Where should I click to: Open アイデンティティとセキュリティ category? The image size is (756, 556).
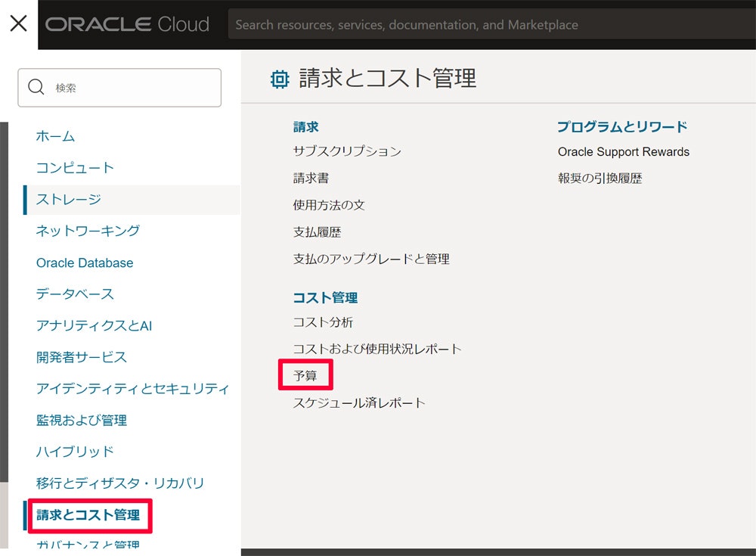[132, 389]
